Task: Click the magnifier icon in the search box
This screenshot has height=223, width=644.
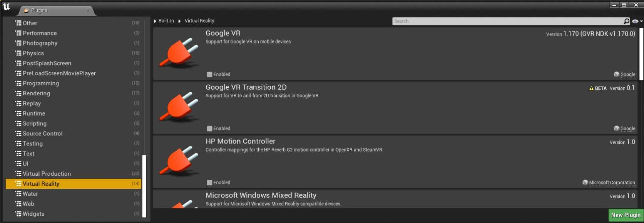Action: [626, 21]
